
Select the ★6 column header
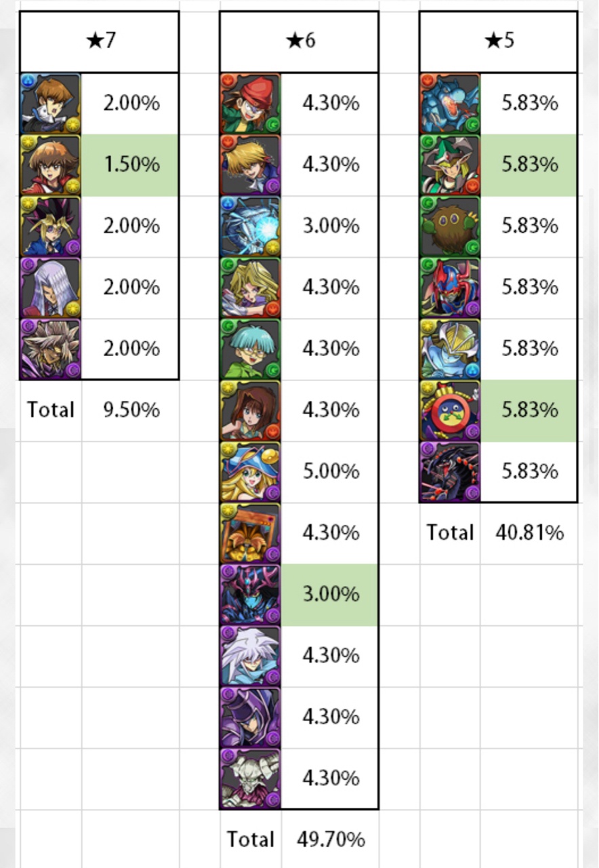(299, 41)
